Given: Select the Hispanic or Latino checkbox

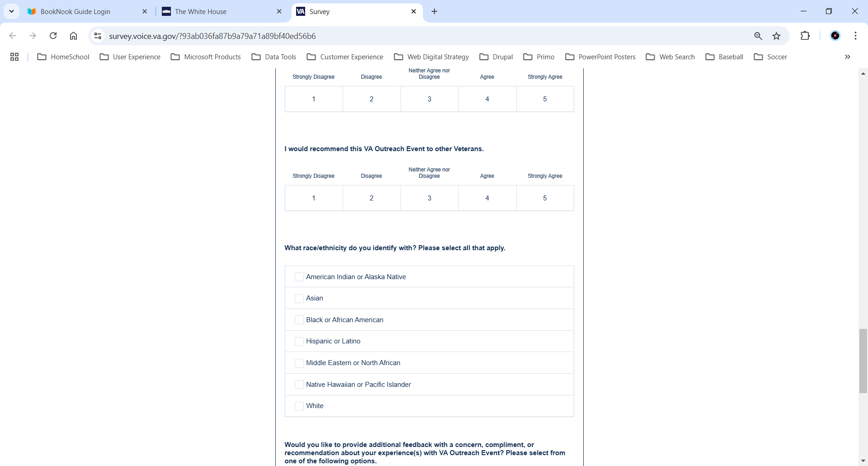Looking at the screenshot, I should tap(299, 342).
